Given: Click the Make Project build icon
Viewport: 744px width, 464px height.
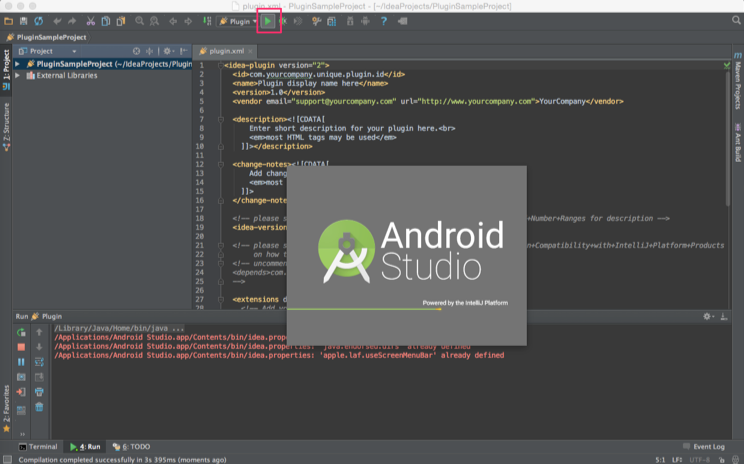Looking at the screenshot, I should [x=207, y=21].
